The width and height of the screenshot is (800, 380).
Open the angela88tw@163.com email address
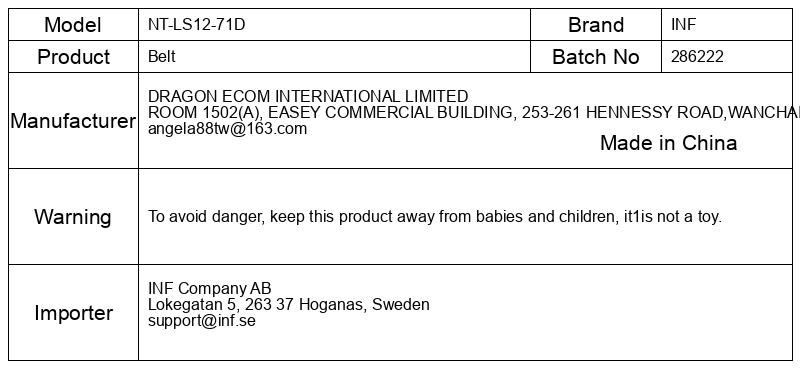(x=228, y=129)
